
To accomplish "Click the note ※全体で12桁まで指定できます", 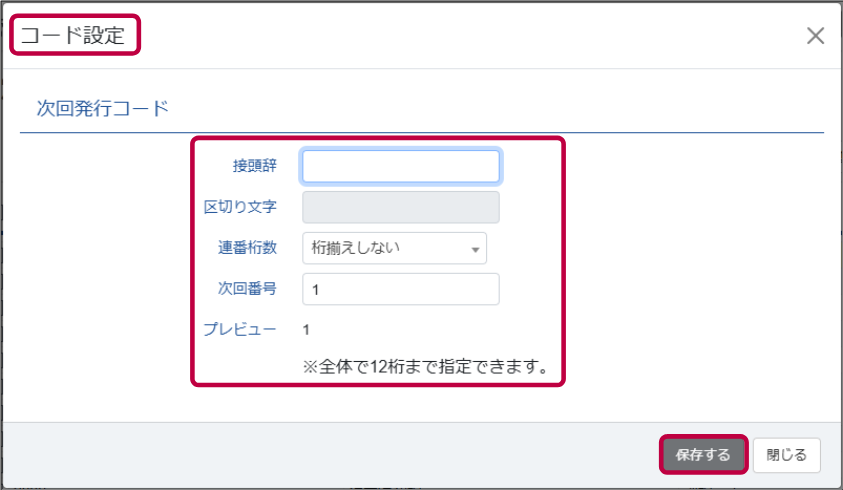I will pyautogui.click(x=426, y=367).
